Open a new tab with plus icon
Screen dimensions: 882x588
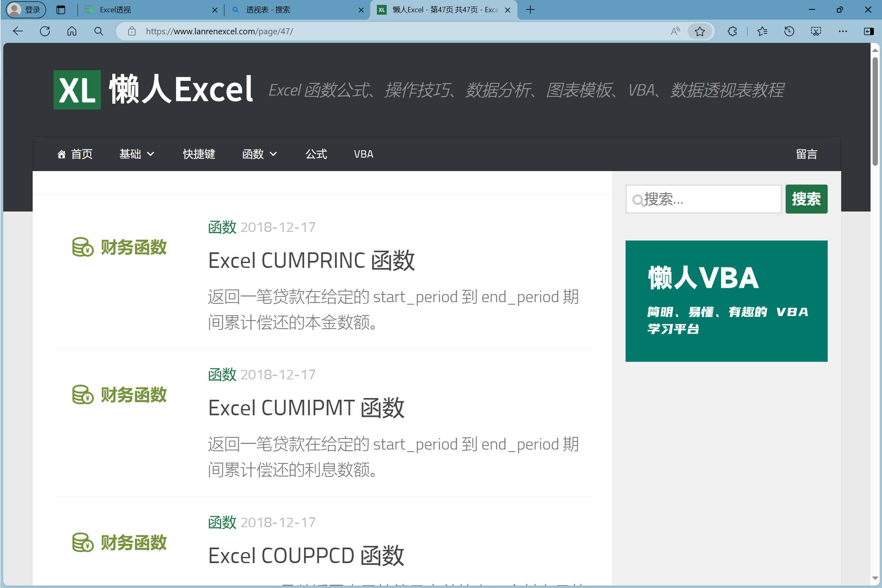click(x=530, y=10)
